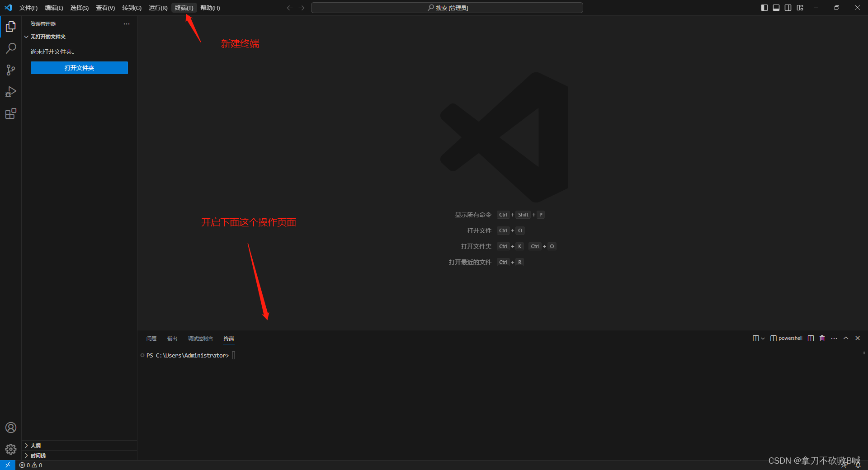Switch to the 调试控制台 panel tab

coord(200,338)
